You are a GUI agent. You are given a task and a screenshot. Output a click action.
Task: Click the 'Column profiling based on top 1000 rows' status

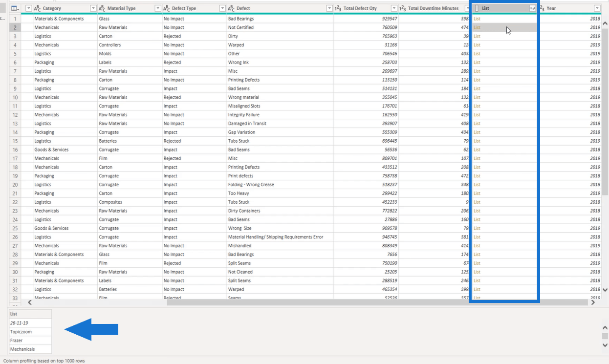click(44, 361)
